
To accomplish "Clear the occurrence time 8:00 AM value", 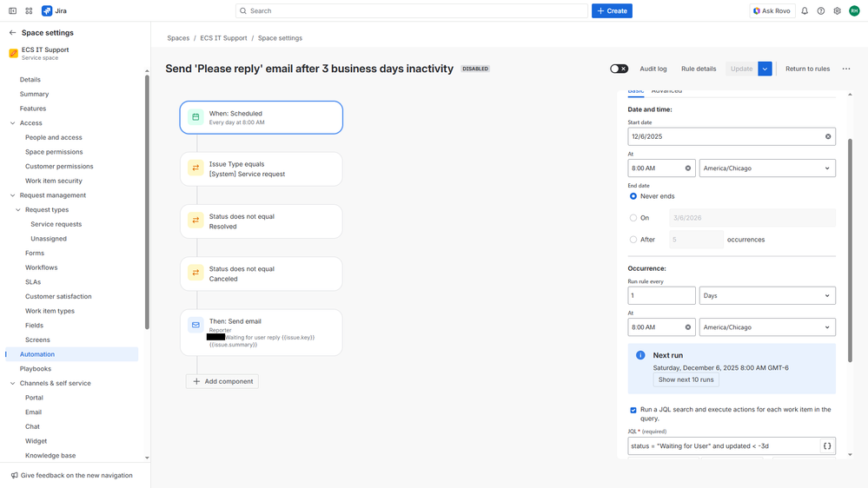I will tap(688, 327).
